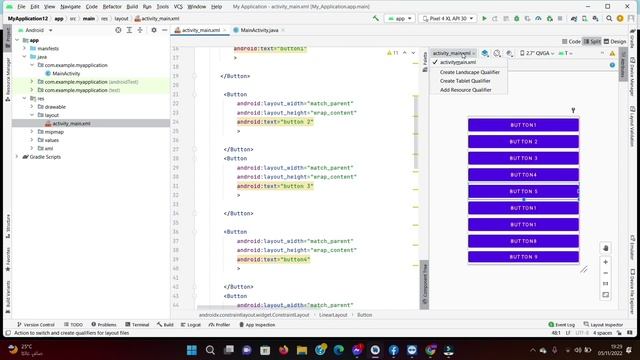
Task: Open the Palette side panel
Action: coord(425,62)
